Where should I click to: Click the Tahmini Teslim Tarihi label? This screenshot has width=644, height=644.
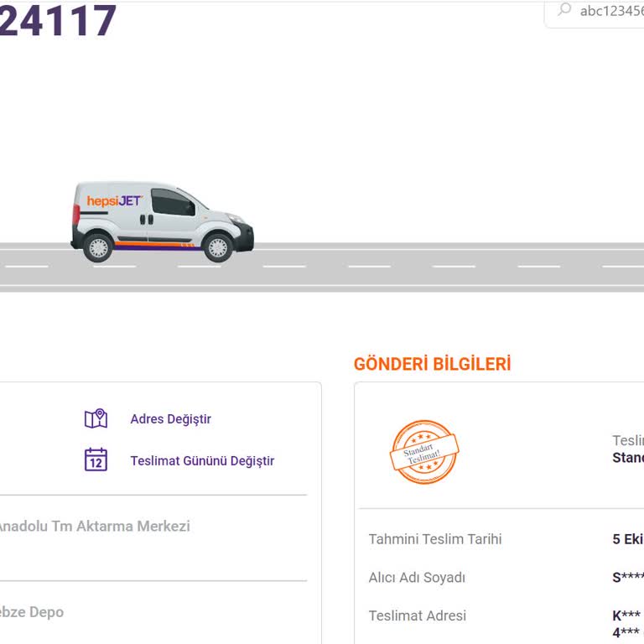(435, 539)
